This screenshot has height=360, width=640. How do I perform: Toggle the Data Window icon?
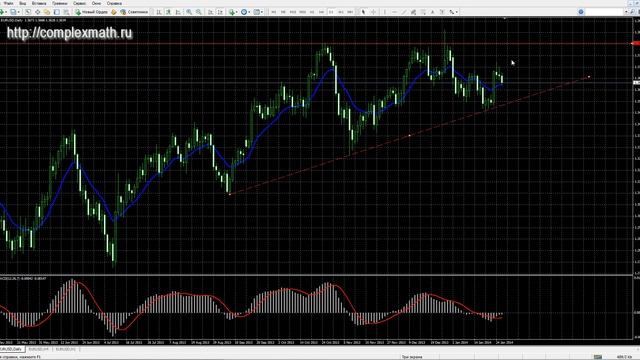pos(38,12)
